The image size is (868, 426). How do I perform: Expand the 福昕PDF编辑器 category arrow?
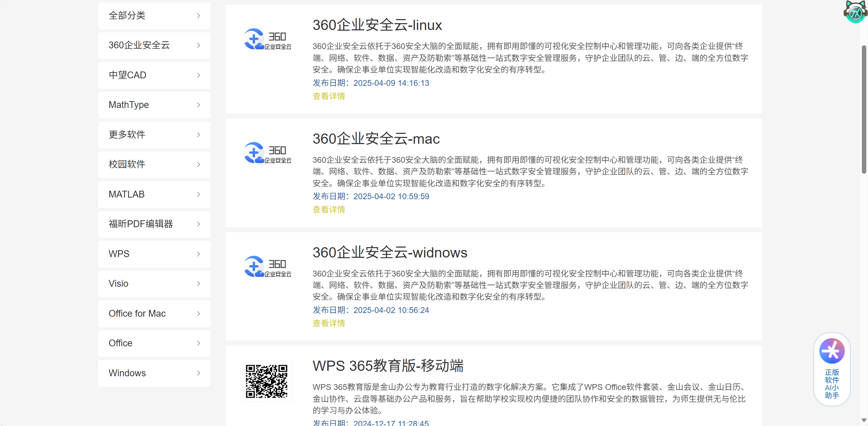pos(199,224)
